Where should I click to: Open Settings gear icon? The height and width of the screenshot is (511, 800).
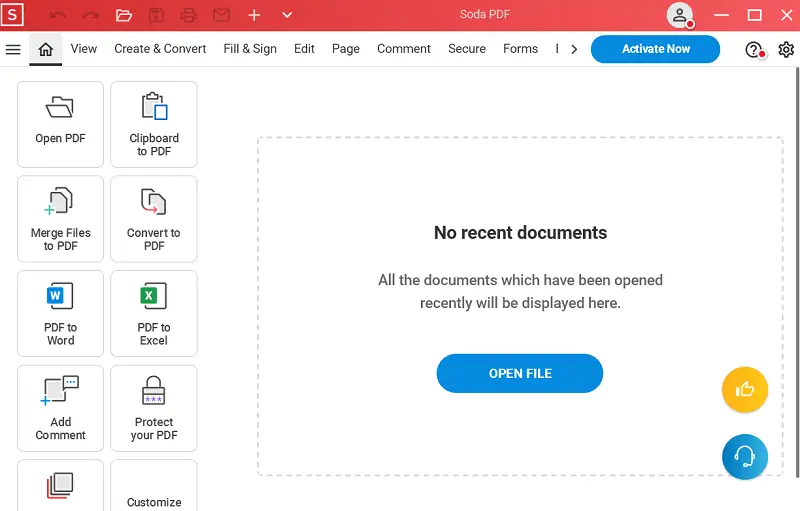click(786, 49)
